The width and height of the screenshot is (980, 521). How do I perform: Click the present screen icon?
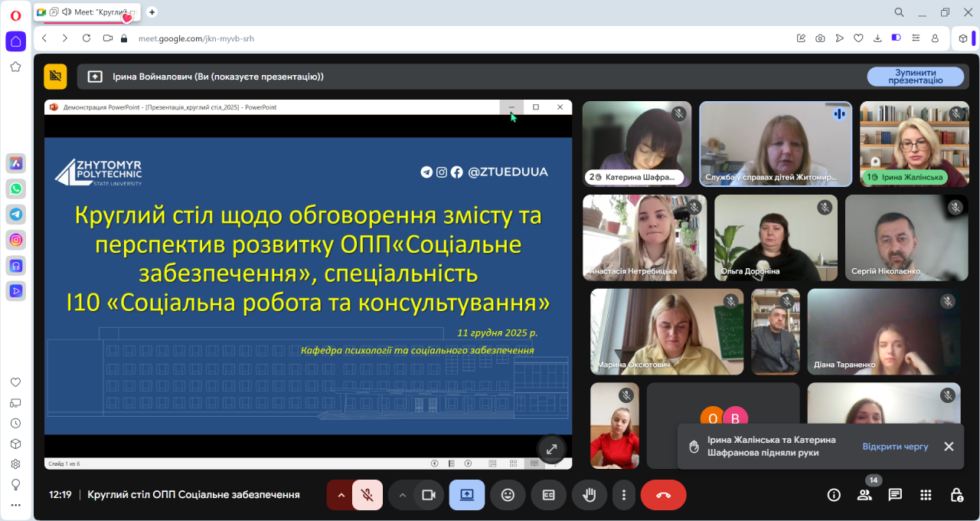pos(467,495)
